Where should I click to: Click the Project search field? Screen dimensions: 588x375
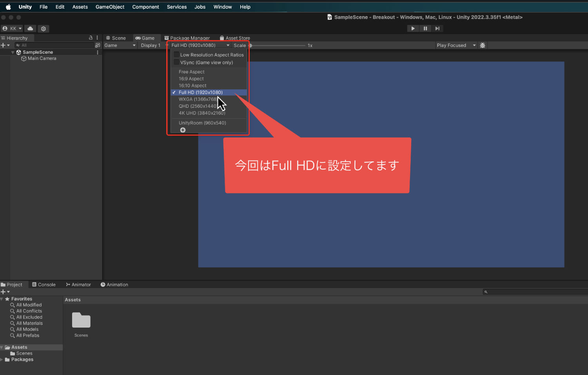(x=535, y=292)
